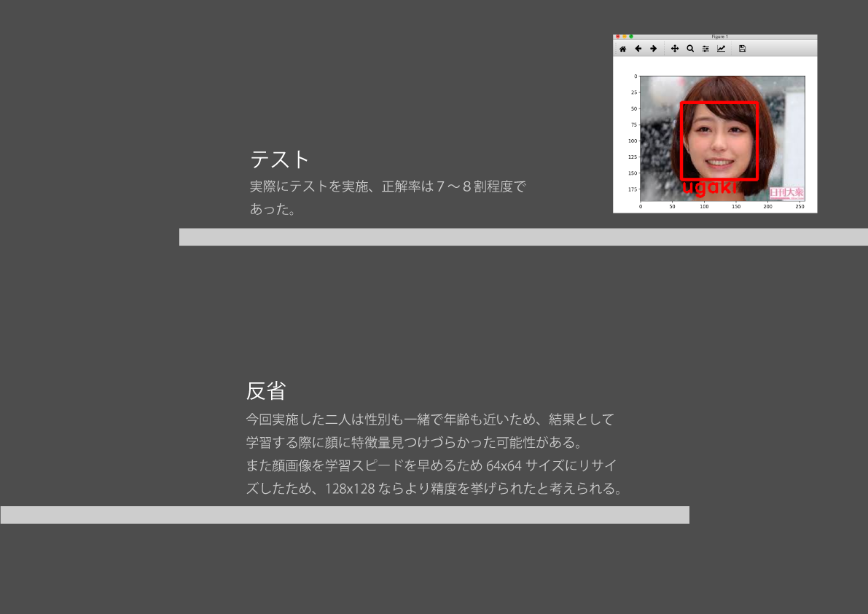Click the Figure 1 window title
Screen dimensions: 868x614
(x=719, y=36)
